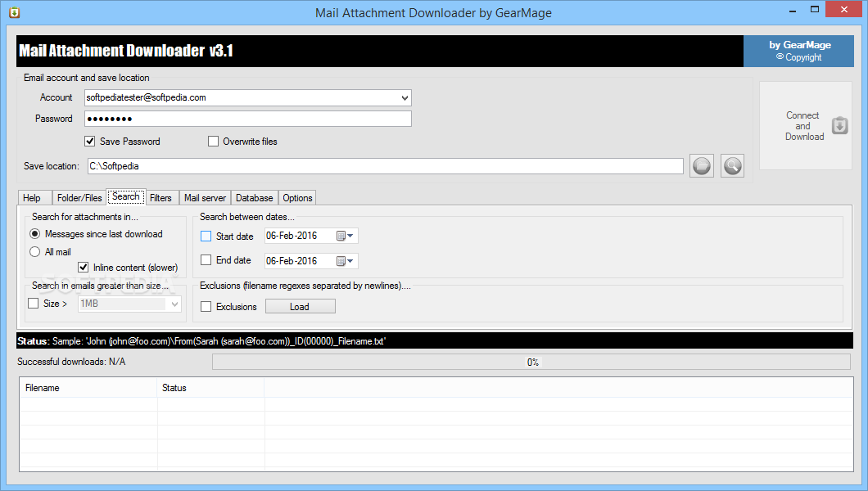868x491 pixels.
Task: Enable the Start date checkbox
Action: 206,236
